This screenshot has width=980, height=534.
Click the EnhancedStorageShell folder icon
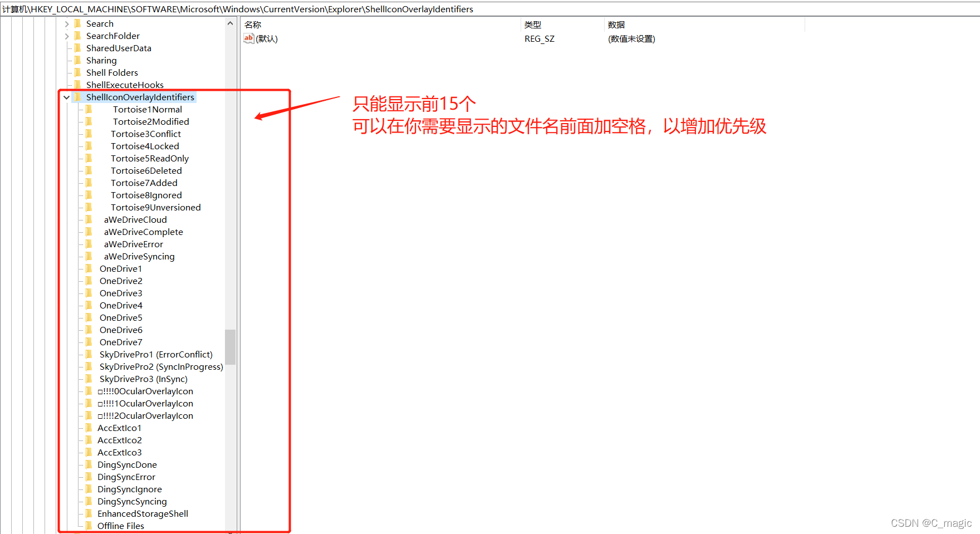click(89, 513)
